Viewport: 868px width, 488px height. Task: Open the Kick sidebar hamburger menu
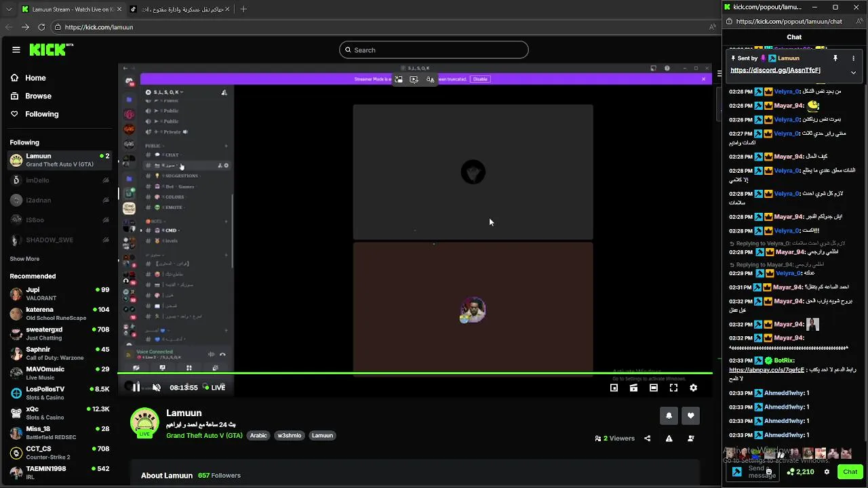[x=16, y=49]
